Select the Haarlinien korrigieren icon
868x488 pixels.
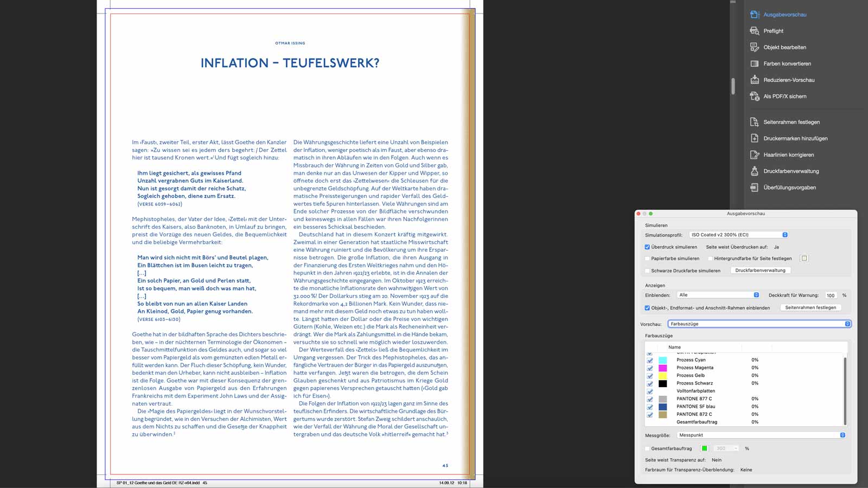pos(754,155)
